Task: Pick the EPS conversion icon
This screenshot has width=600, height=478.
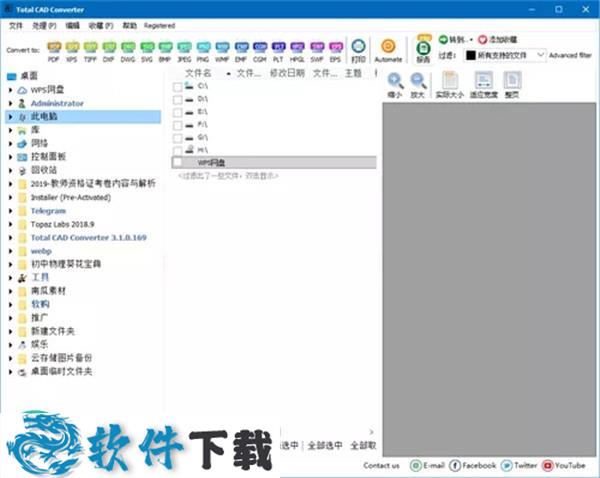Action: [x=336, y=51]
